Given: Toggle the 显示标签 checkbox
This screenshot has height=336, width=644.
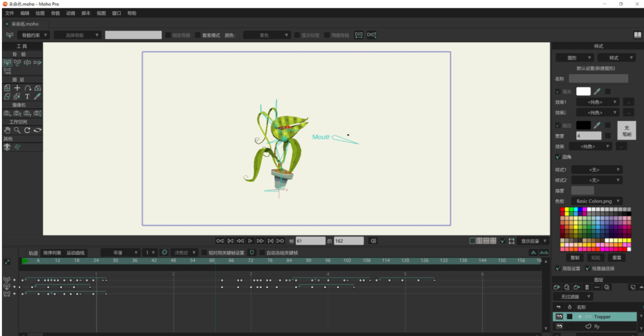Looking at the screenshot, I should coord(297,35).
